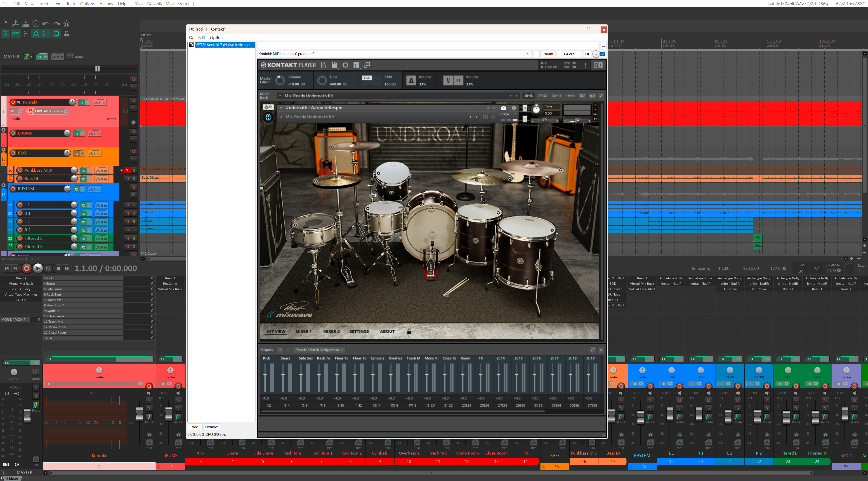The height and width of the screenshot is (481, 868).
Task: Click the Param button
Action: (547, 54)
